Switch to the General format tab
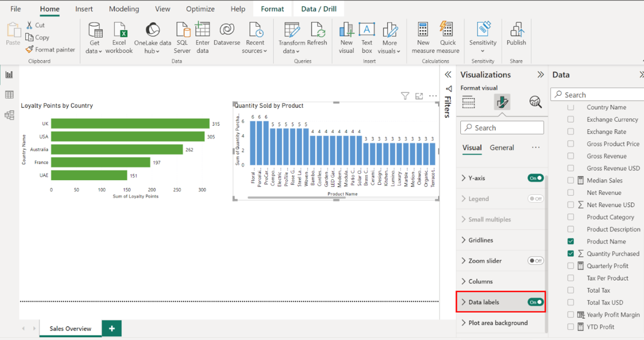 (502, 147)
